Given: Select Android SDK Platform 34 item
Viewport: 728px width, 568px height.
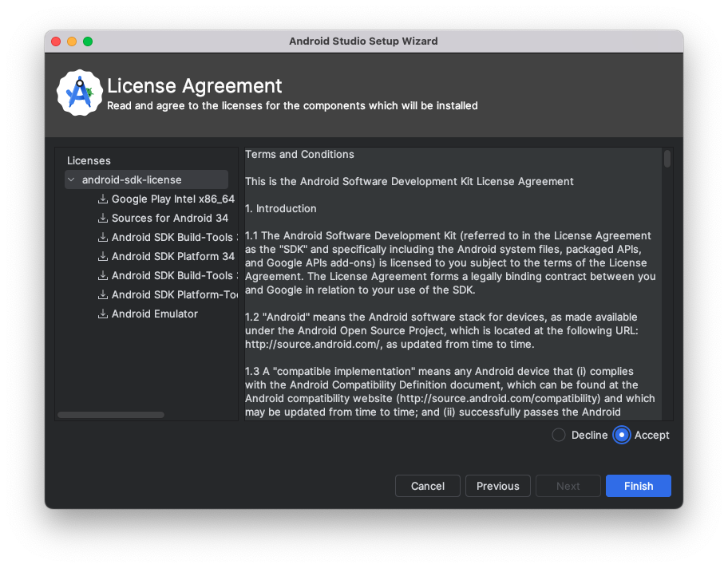Looking at the screenshot, I should coord(172,257).
